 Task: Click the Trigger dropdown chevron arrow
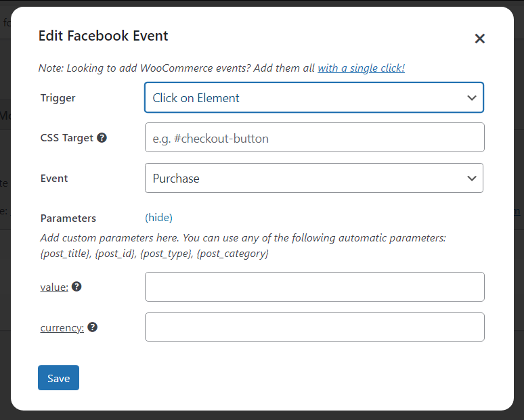(x=472, y=97)
